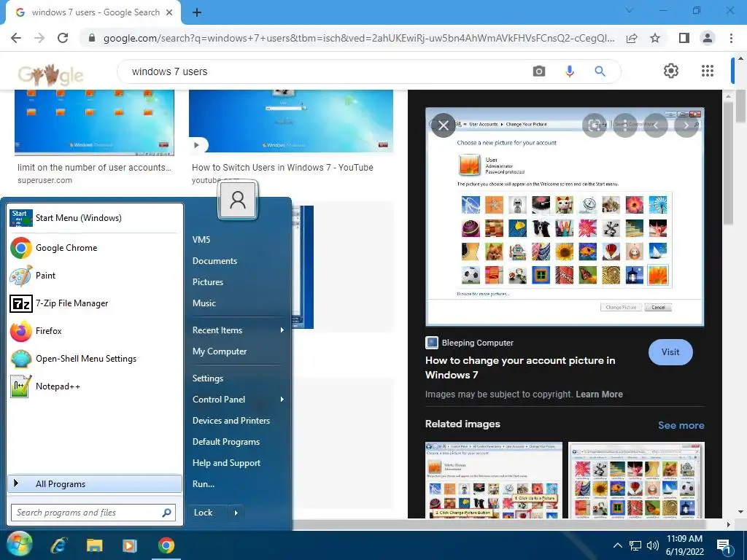Share this page from address bar

tap(632, 38)
